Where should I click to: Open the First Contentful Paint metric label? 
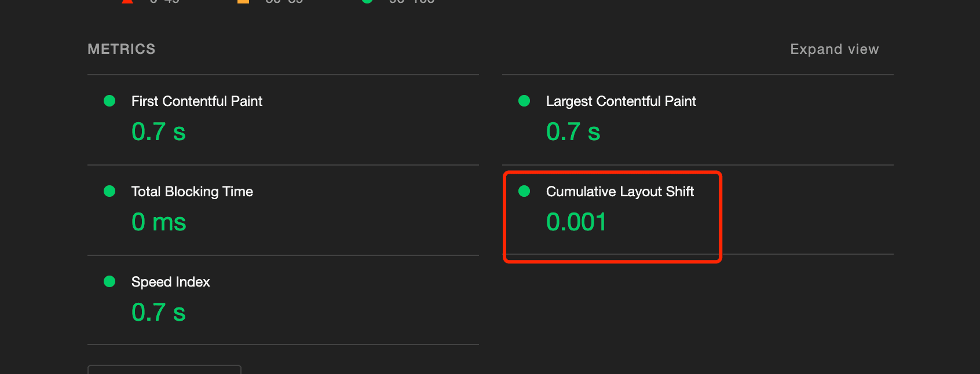tap(196, 101)
